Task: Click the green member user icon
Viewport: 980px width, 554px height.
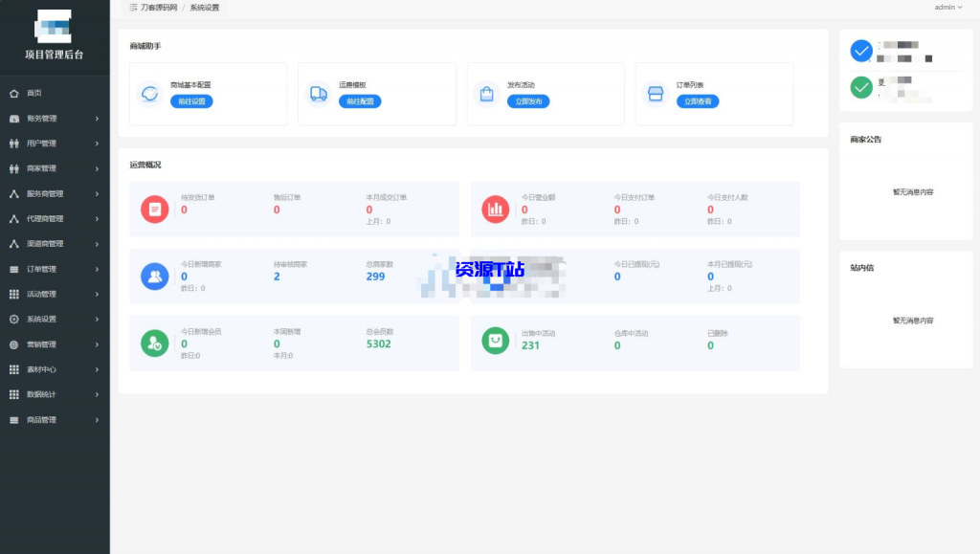Action: tap(155, 343)
